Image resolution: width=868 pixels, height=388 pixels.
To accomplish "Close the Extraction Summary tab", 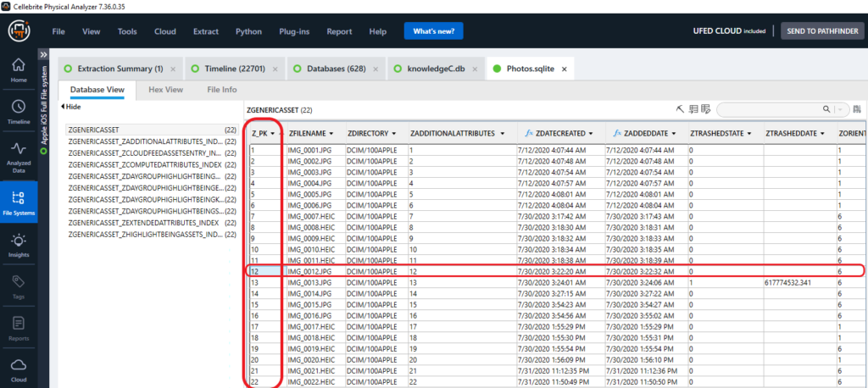I will coord(173,69).
